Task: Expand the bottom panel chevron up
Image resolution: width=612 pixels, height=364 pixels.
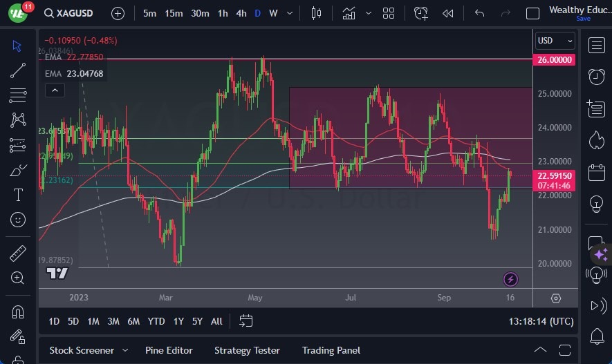Action: [x=541, y=349]
